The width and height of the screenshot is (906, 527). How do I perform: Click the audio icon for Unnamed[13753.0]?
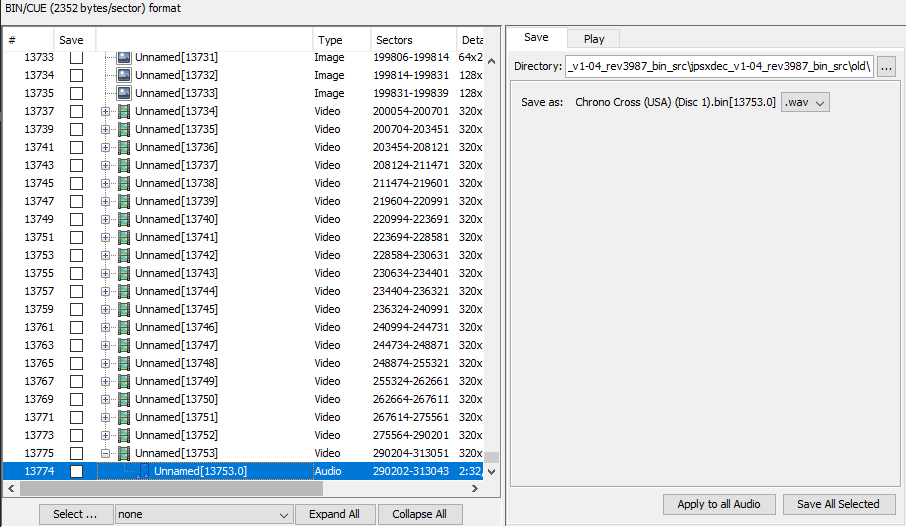(144, 471)
